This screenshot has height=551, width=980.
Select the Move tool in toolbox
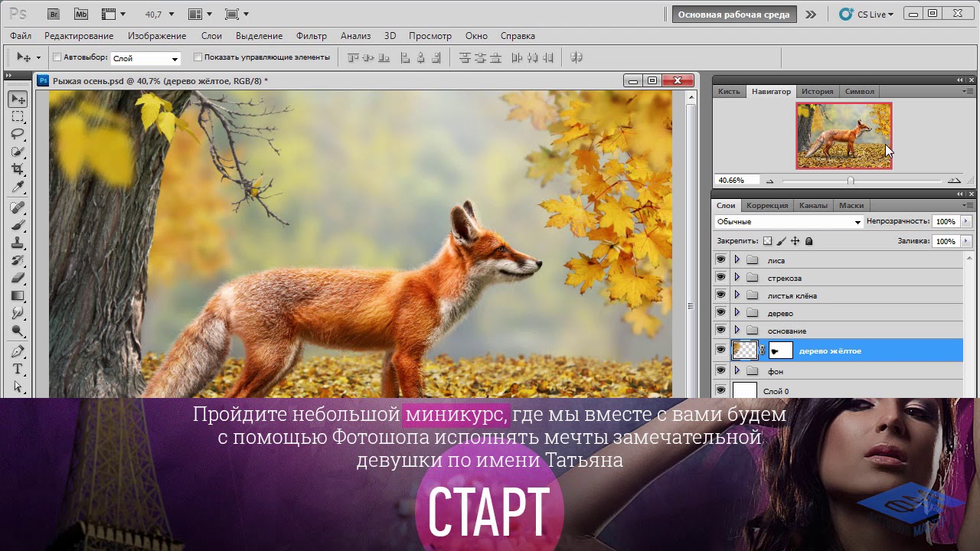coord(18,99)
